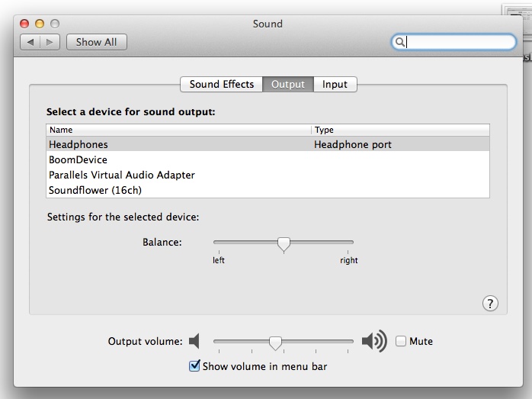Screen dimensions: 532x399
Task: Close the Sound preferences window
Action: [x=25, y=24]
